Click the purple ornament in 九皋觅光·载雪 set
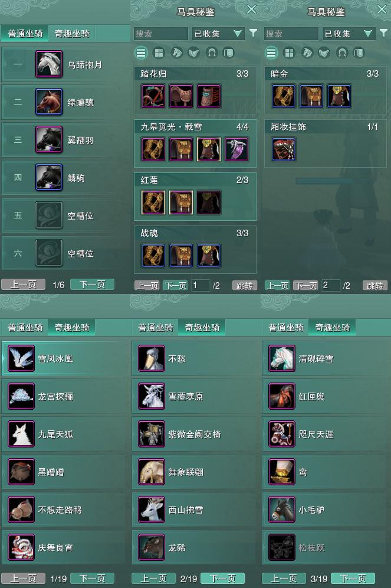 coord(236,149)
